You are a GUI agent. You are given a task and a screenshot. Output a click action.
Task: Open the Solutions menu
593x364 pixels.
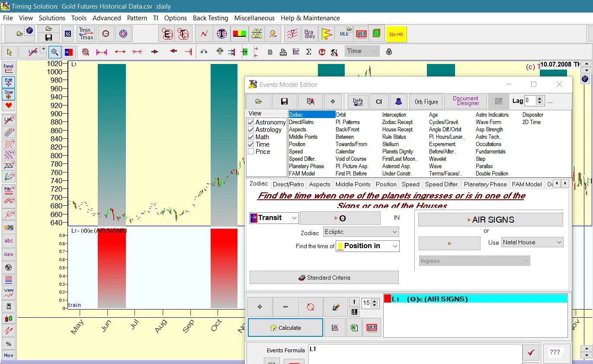52,18
